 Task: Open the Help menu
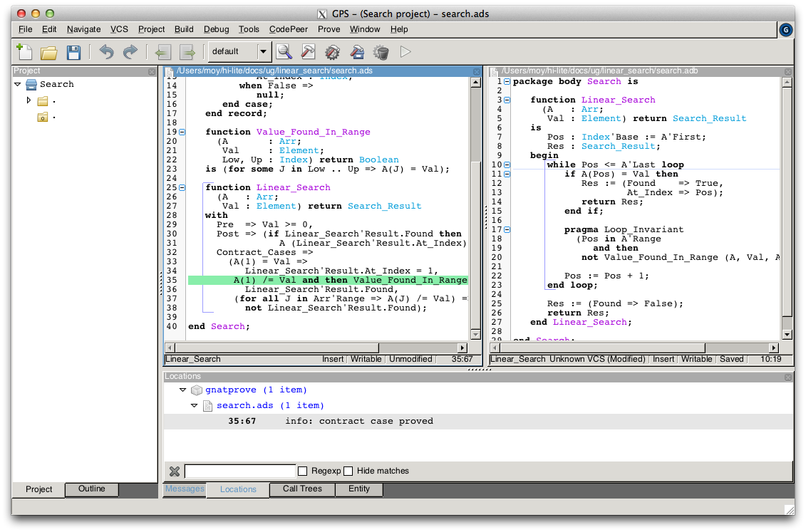pos(399,29)
